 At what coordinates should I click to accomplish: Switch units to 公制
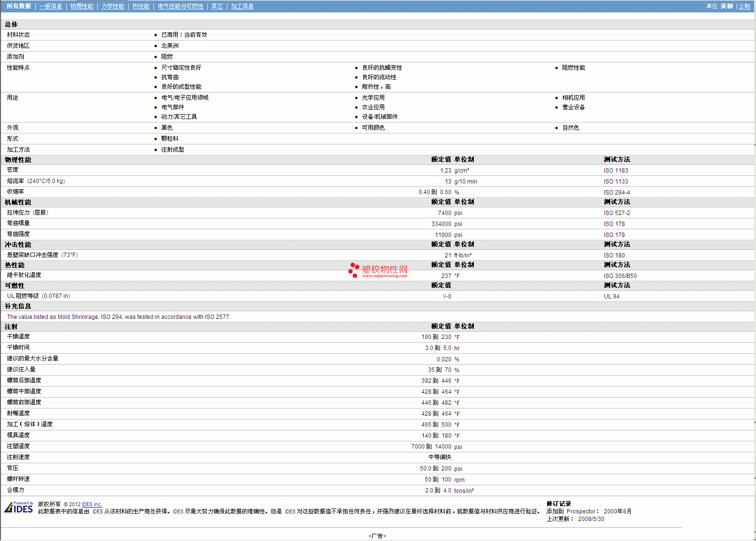tap(744, 6)
